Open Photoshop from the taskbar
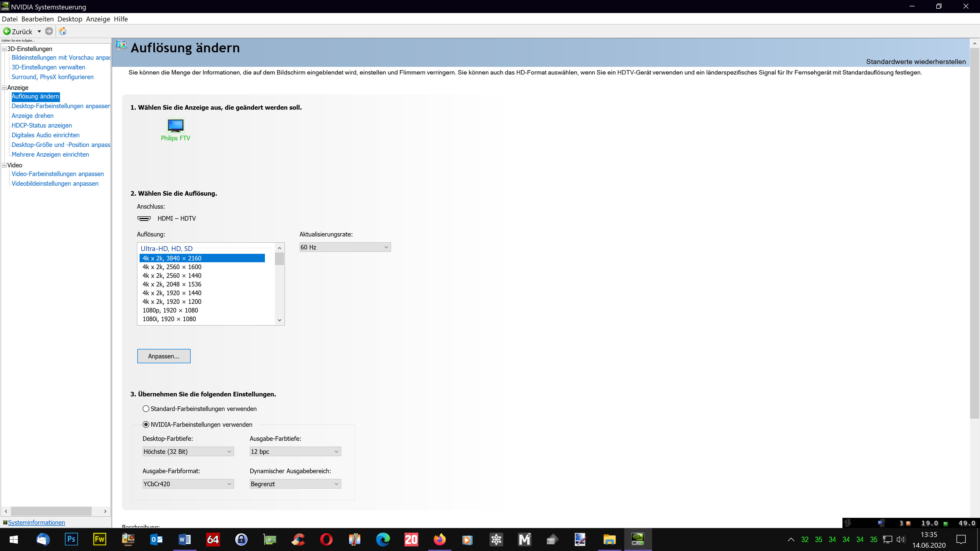Screen dimensions: 980x551 [71, 539]
